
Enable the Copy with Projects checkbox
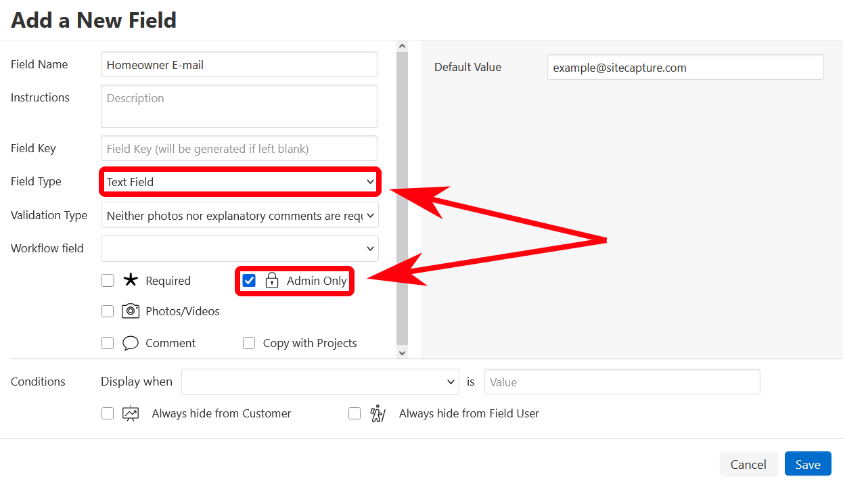[249, 343]
